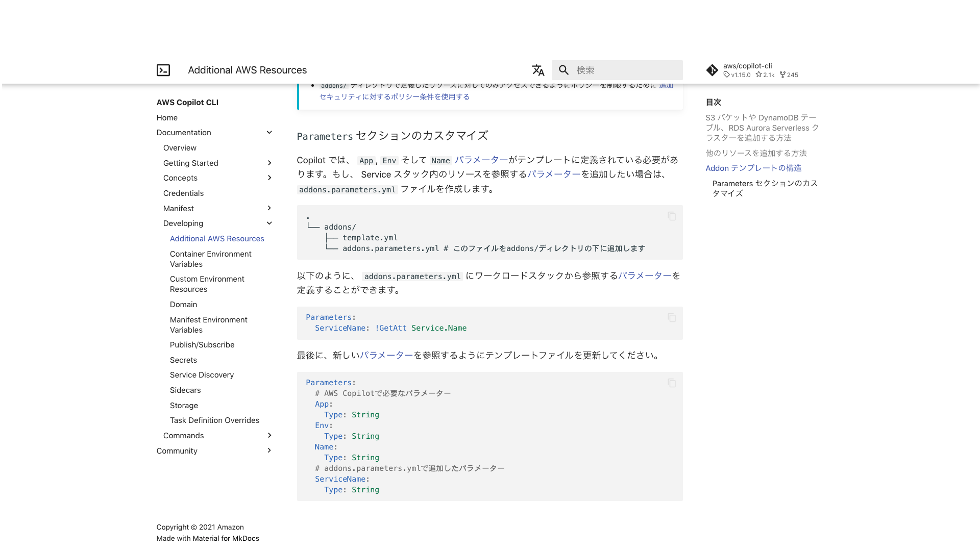
Task: Click the search magnifier icon
Action: tap(563, 70)
